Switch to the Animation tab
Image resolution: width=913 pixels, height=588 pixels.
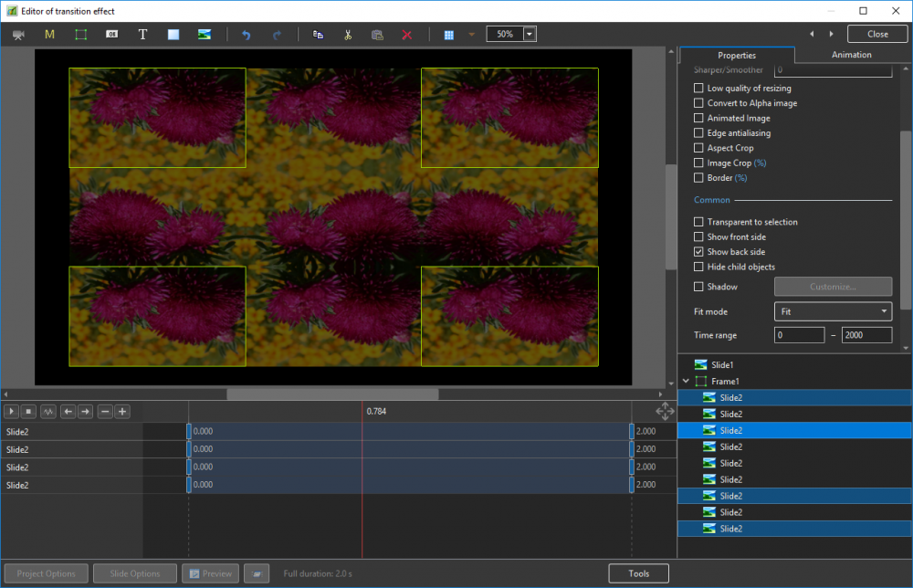(x=851, y=55)
